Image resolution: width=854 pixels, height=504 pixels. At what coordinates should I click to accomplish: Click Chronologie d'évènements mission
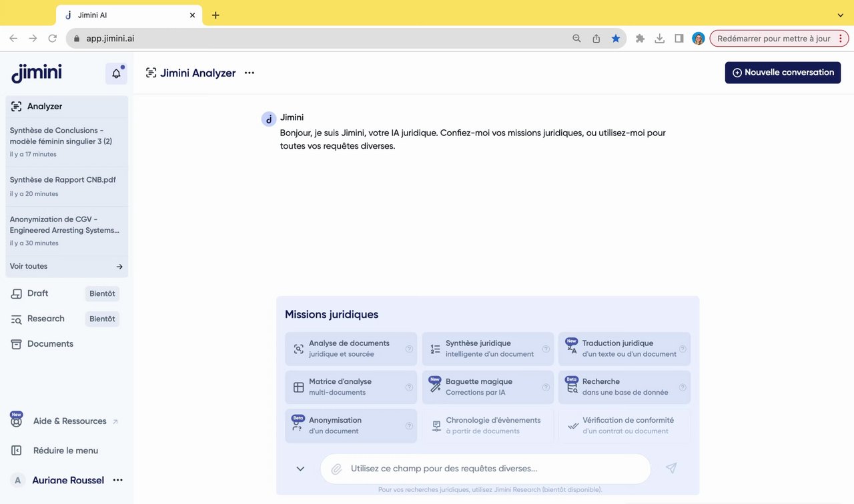click(488, 425)
